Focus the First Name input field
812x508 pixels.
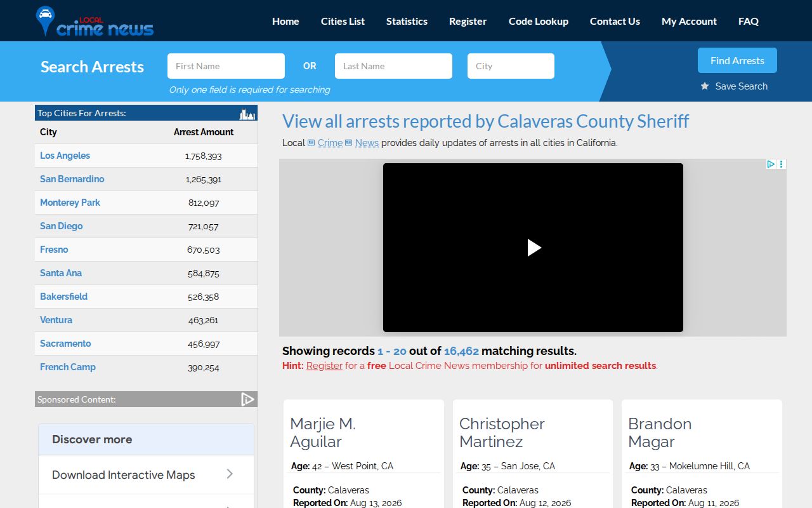coord(226,66)
